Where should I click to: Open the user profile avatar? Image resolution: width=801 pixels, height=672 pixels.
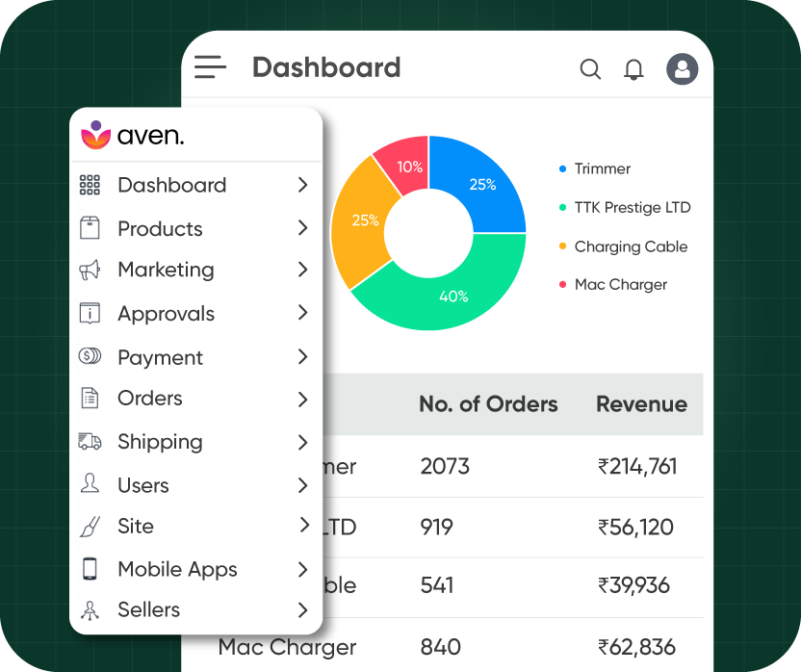point(682,69)
